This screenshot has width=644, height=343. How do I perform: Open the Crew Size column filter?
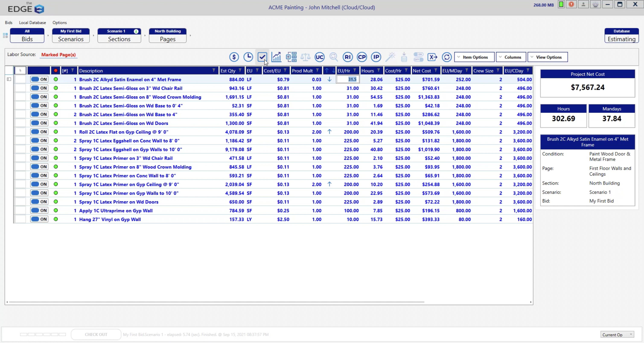[498, 70]
